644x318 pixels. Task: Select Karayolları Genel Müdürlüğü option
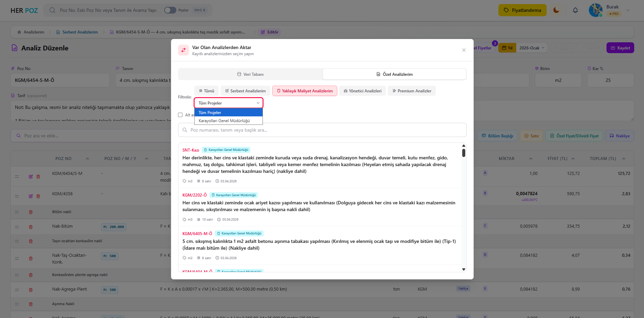click(224, 121)
